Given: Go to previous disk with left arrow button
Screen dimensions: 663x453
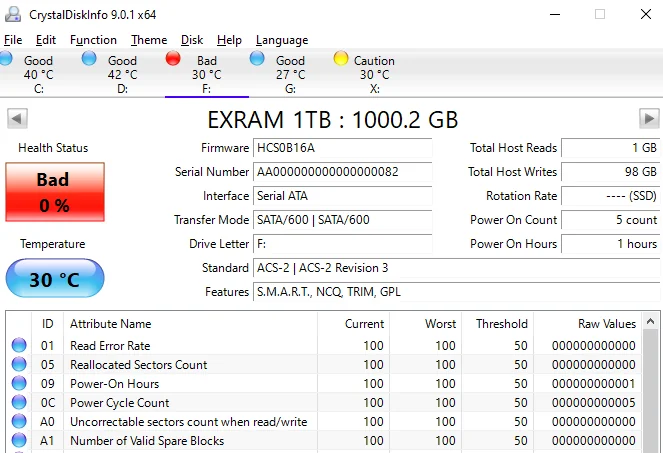Looking at the screenshot, I should pyautogui.click(x=17, y=118).
